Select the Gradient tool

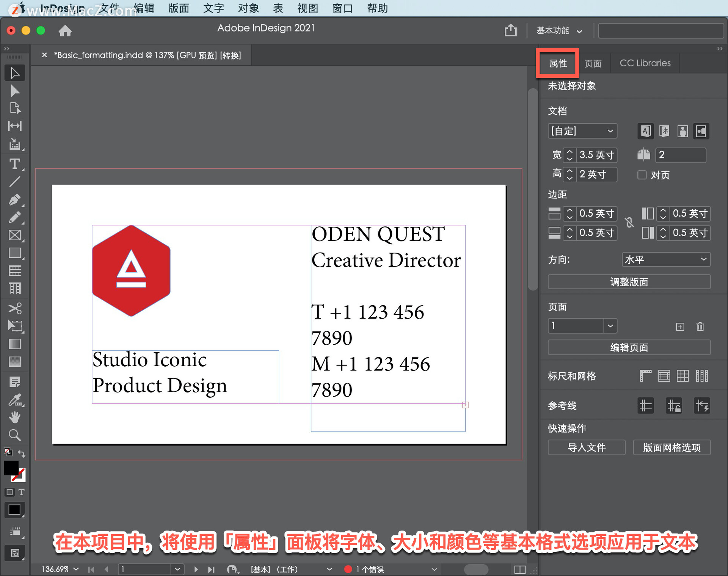click(x=15, y=344)
